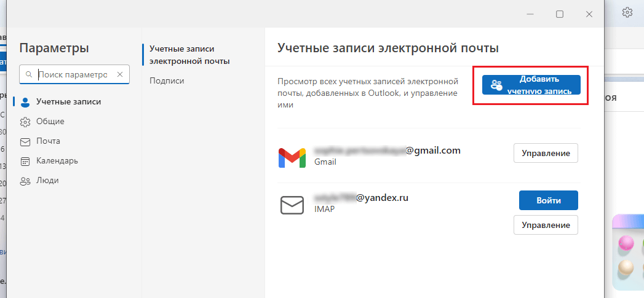Viewport: 644px width, 298px height.
Task: Clear search with the X icon
Action: (120, 74)
